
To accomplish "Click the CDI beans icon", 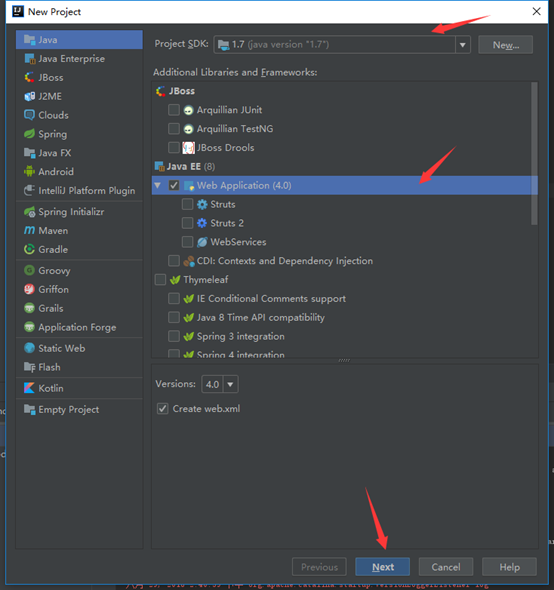I will tap(189, 261).
